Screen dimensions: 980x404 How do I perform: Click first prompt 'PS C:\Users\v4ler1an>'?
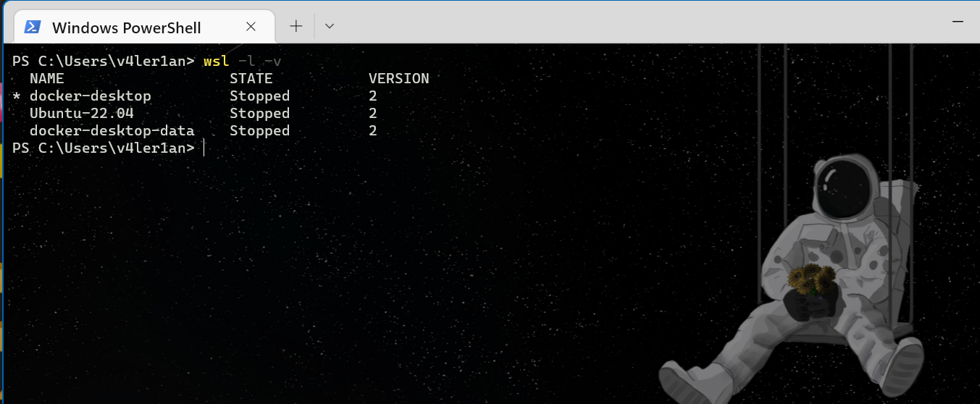[x=104, y=61]
